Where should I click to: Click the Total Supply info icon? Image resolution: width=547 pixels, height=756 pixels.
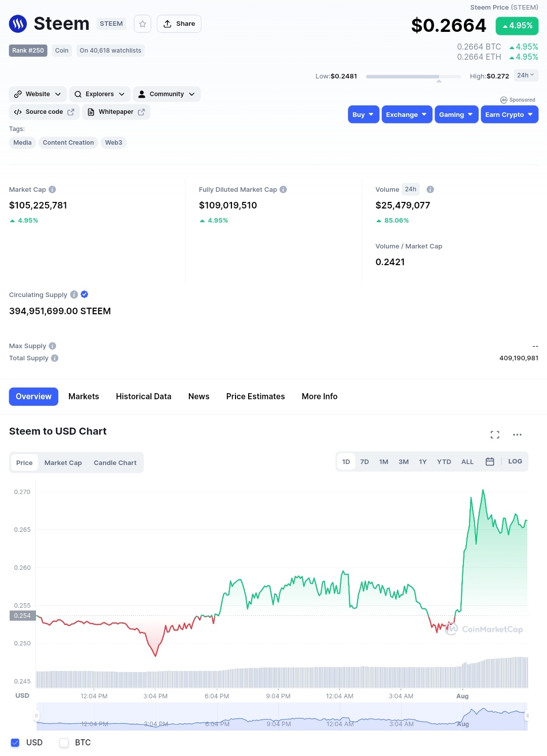click(55, 358)
